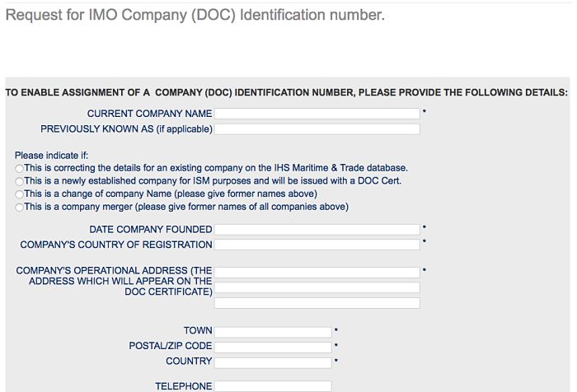The image size is (577, 392).
Task: Click the third operational address line field
Action: coord(317,303)
